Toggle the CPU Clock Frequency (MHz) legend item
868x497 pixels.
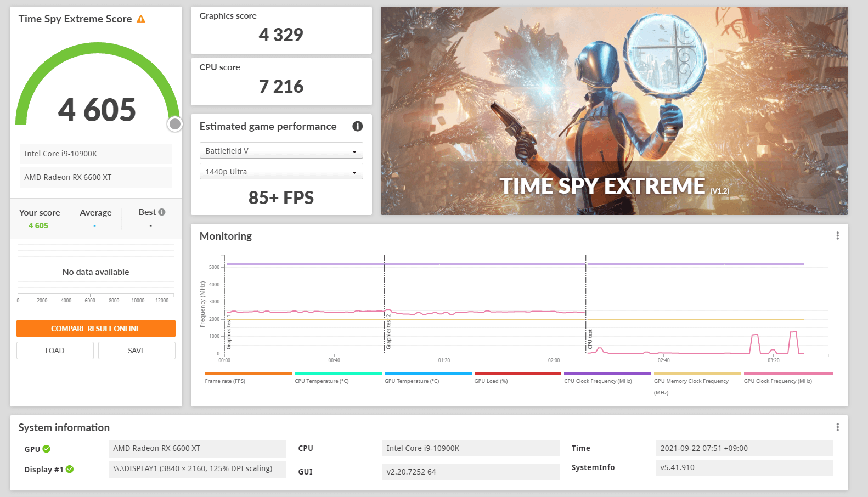[x=607, y=379]
